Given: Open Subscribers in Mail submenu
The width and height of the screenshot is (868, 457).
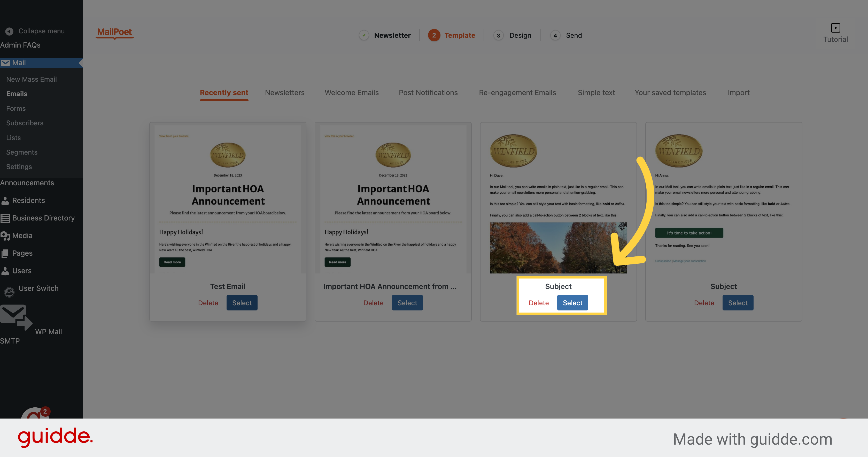Looking at the screenshot, I should (25, 123).
